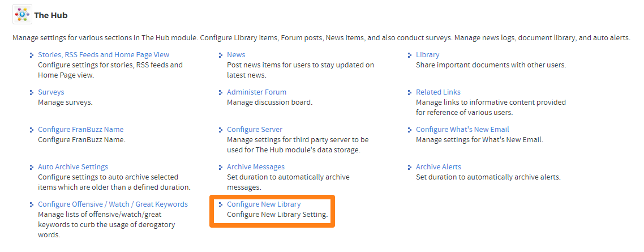This screenshot has width=644, height=252.
Task: Open Related Links settings
Action: [x=438, y=92]
